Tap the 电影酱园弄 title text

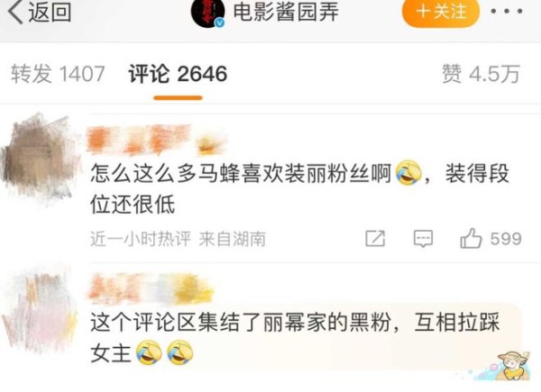pyautogui.click(x=286, y=12)
